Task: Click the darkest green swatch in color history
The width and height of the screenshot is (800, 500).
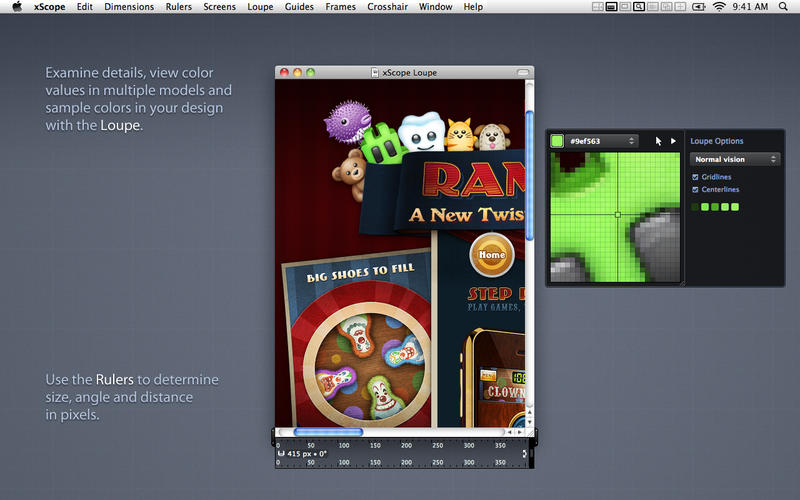Action: click(x=695, y=207)
